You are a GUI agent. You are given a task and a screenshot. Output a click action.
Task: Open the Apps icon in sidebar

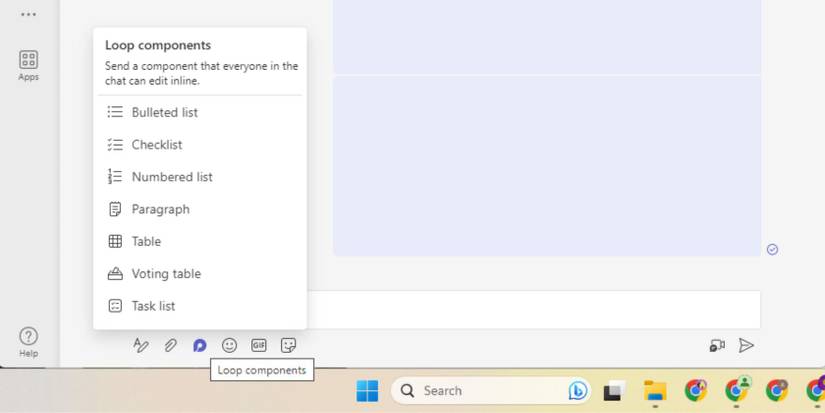tap(28, 66)
